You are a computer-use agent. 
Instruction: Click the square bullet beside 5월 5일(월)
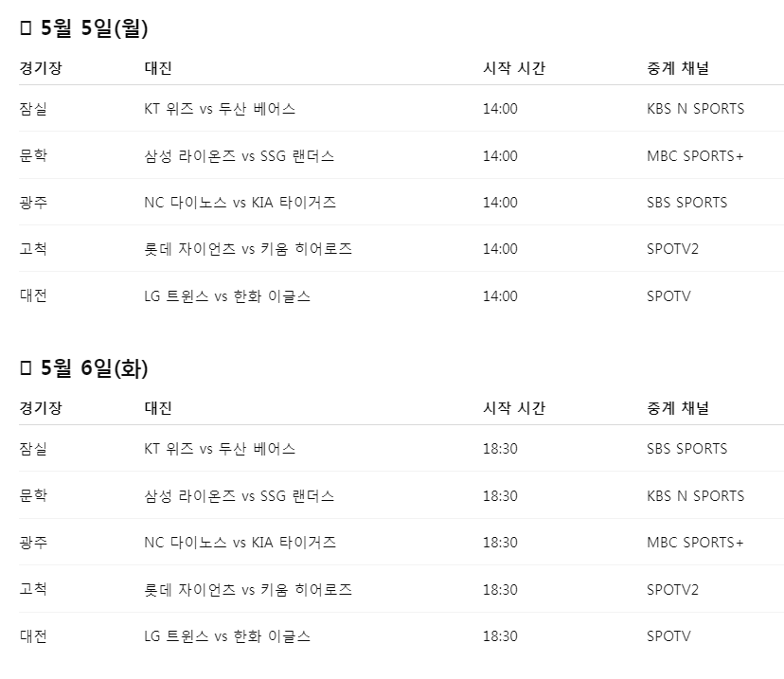26,28
